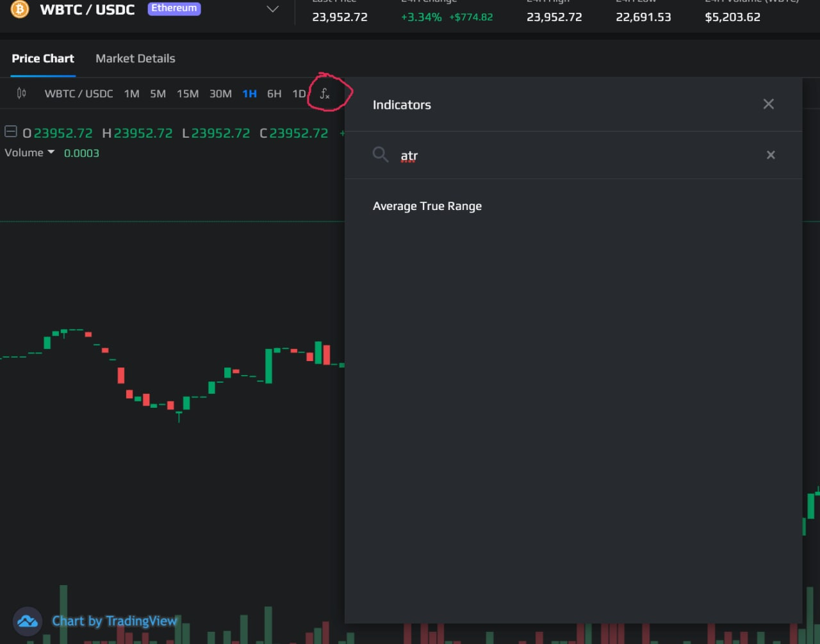Expand the WBTC / USDC market selector chevron

273,9
